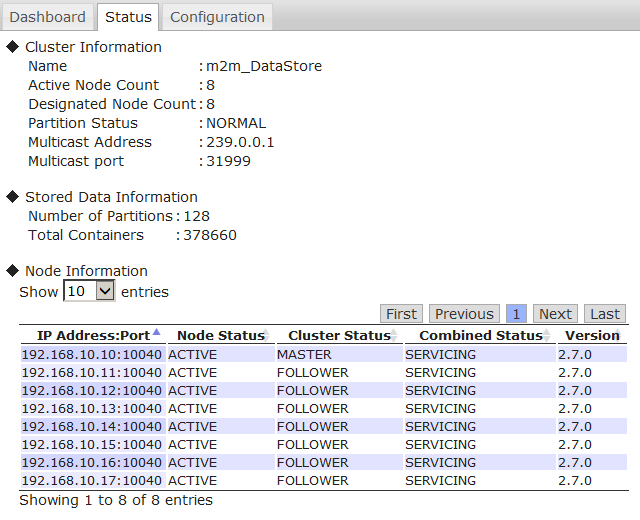The width and height of the screenshot is (640, 520).
Task: Switch to the Dashboard tab
Action: point(47,17)
